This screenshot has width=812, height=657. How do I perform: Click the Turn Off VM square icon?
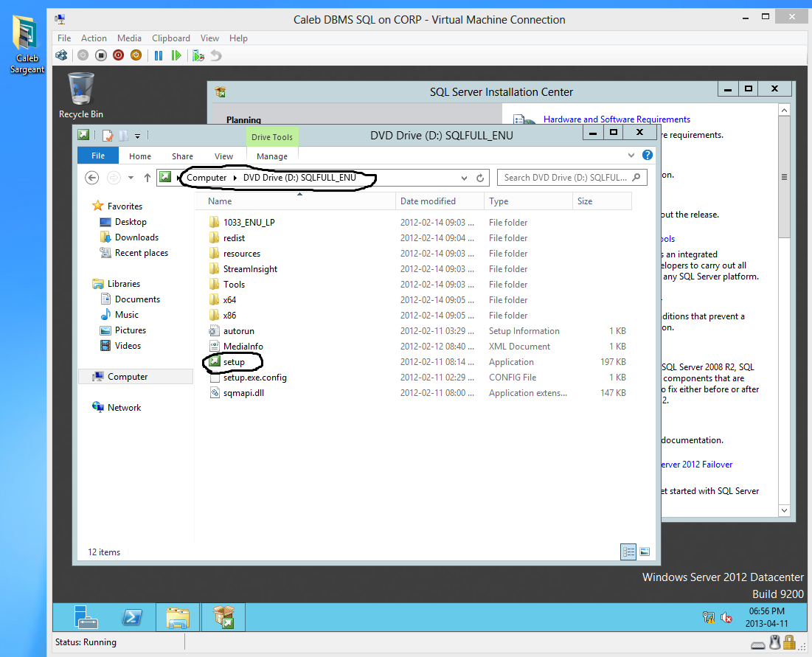pyautogui.click(x=101, y=55)
